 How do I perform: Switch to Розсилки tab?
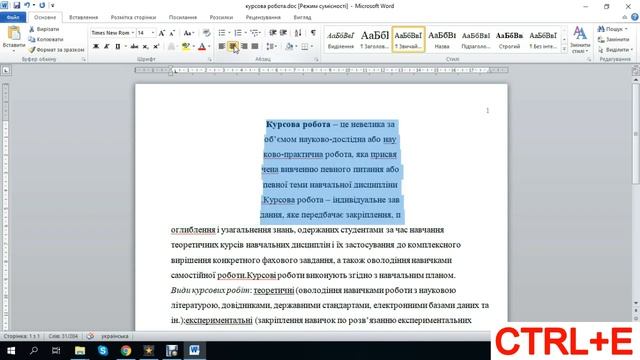221,18
